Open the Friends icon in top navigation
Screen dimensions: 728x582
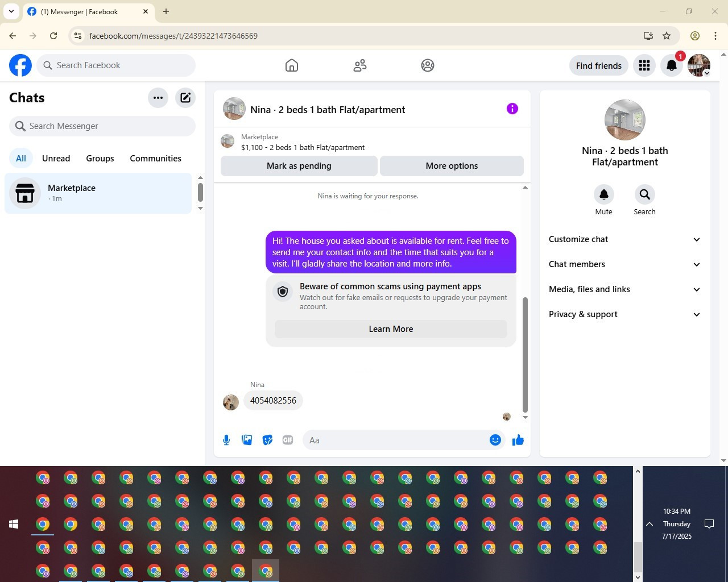coord(360,65)
